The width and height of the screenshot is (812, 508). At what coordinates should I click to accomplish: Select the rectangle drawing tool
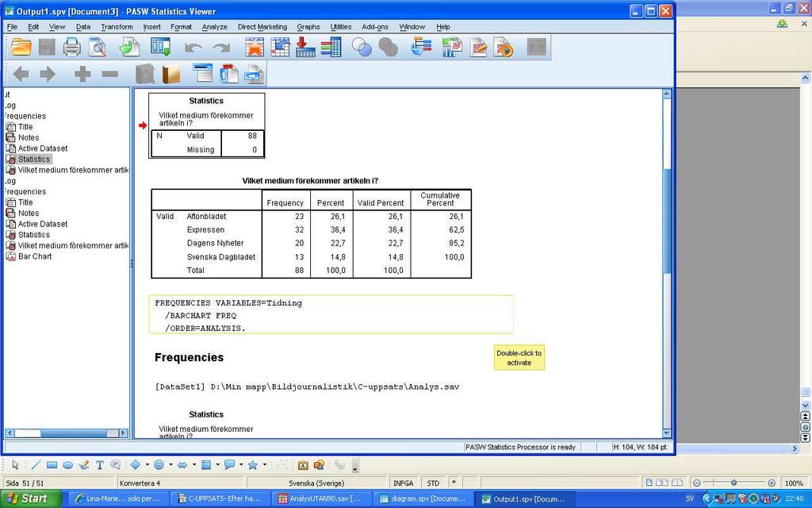[x=52, y=465]
